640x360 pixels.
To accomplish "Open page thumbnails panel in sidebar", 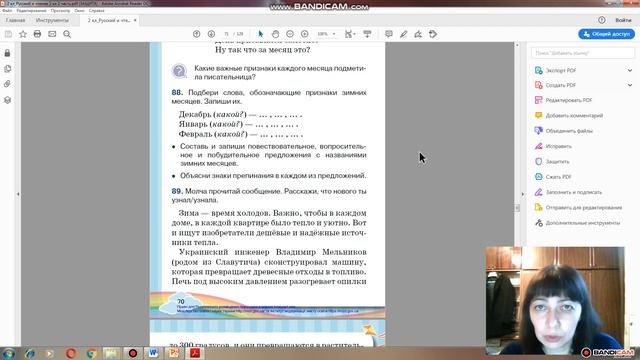I will (x=7, y=69).
